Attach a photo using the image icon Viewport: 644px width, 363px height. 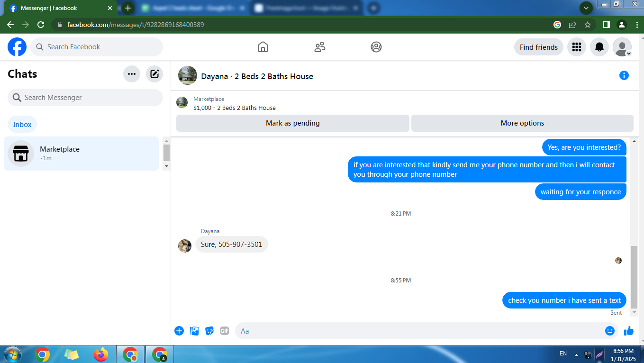tap(194, 331)
